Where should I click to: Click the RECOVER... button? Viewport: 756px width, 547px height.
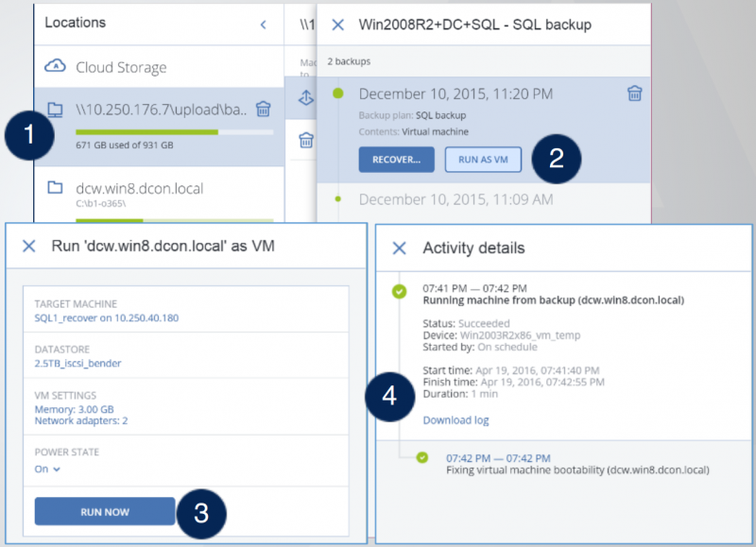click(x=396, y=160)
